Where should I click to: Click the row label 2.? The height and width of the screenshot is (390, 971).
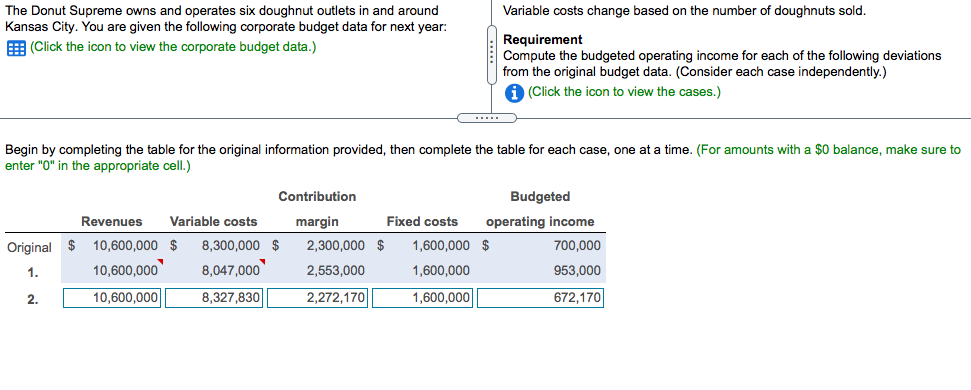click(33, 300)
